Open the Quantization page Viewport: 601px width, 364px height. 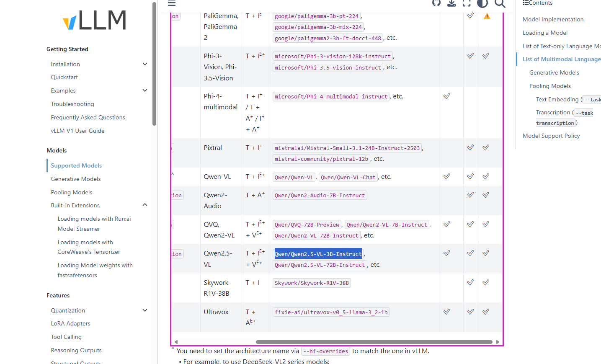pos(68,311)
